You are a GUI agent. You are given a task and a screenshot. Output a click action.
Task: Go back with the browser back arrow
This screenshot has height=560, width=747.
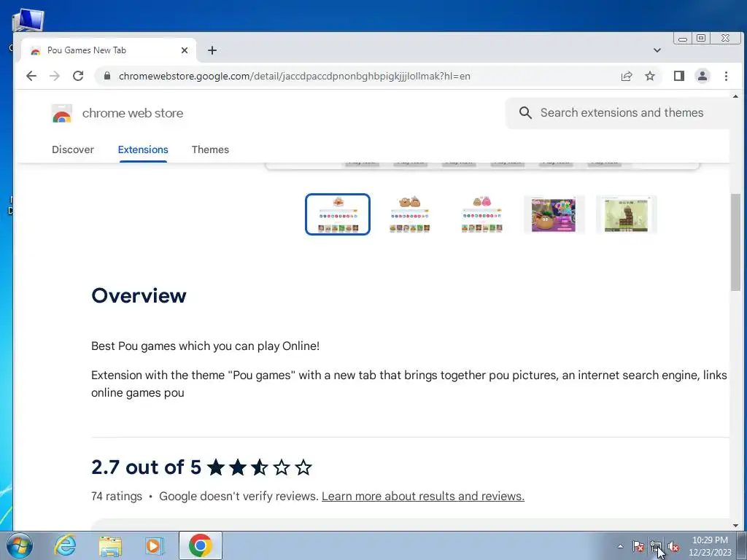pyautogui.click(x=31, y=76)
